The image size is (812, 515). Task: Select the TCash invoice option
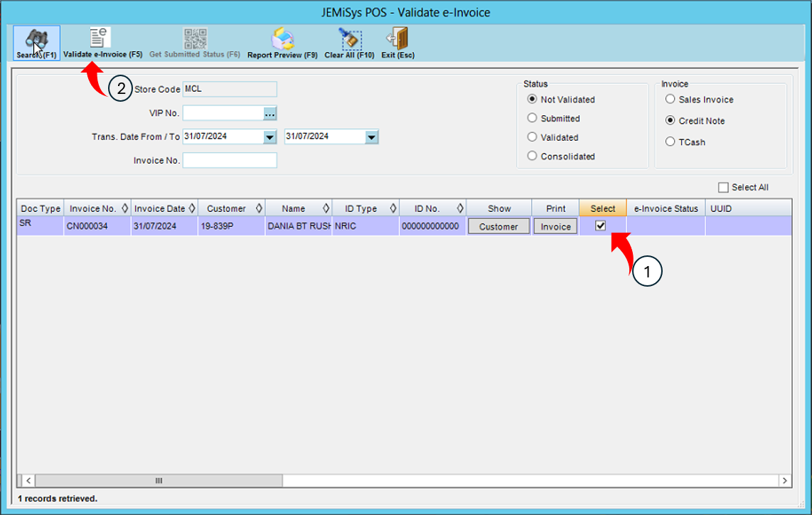click(x=669, y=141)
